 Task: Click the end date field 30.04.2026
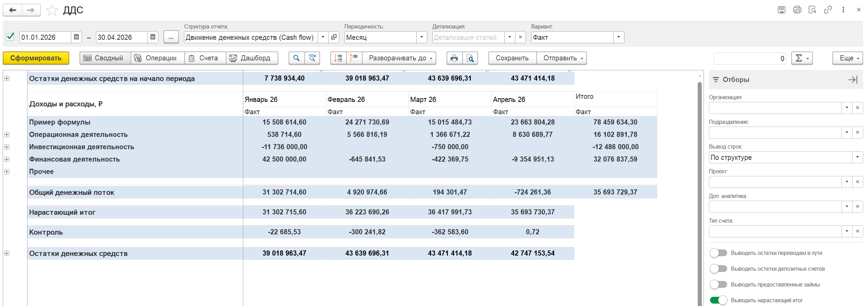[x=122, y=37]
